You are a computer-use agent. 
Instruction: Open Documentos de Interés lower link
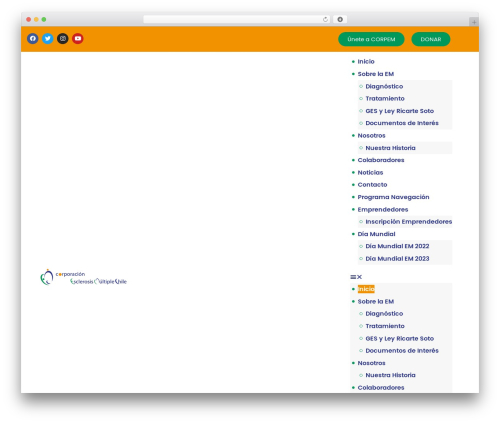click(x=402, y=351)
